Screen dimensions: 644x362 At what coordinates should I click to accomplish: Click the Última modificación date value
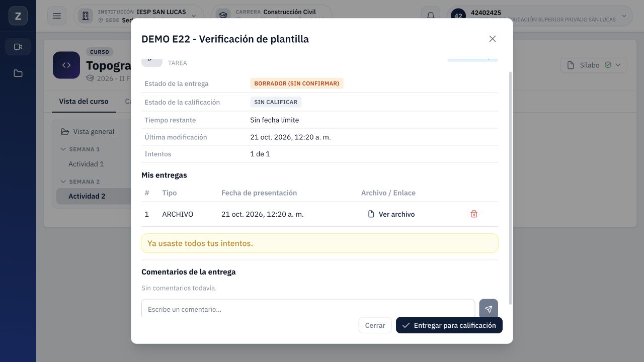[x=290, y=137]
